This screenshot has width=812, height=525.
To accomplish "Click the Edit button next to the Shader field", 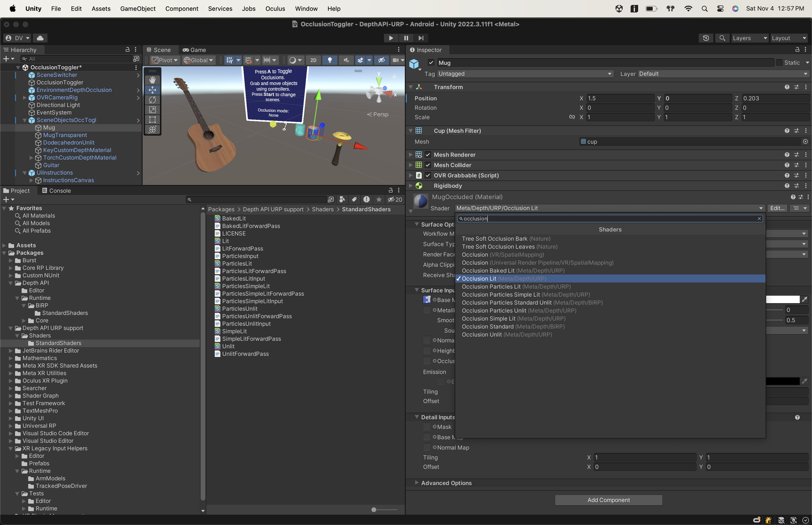I will [x=777, y=208].
